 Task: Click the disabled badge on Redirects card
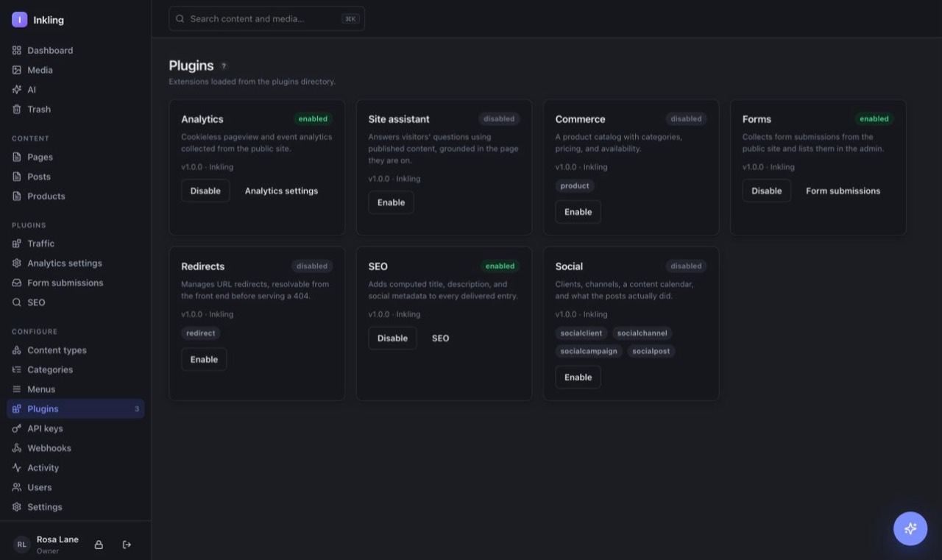pyautogui.click(x=312, y=266)
